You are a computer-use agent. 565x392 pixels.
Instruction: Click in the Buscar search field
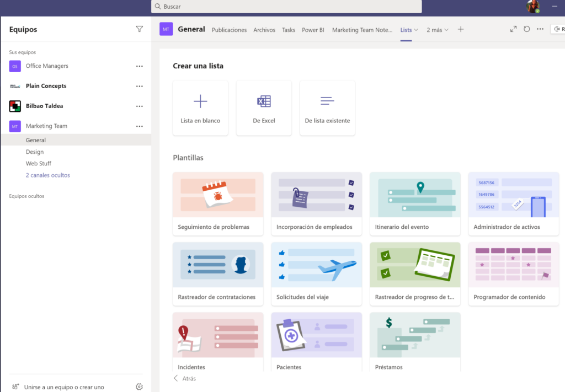pyautogui.click(x=286, y=7)
